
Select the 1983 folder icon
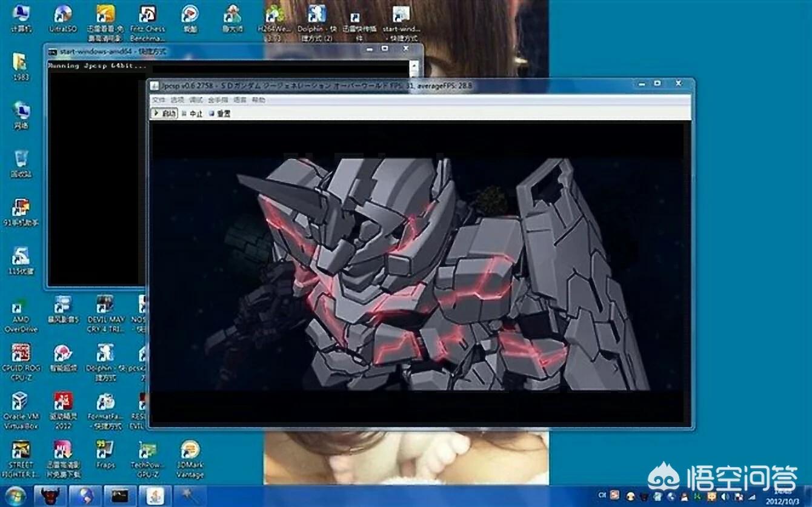(20, 67)
